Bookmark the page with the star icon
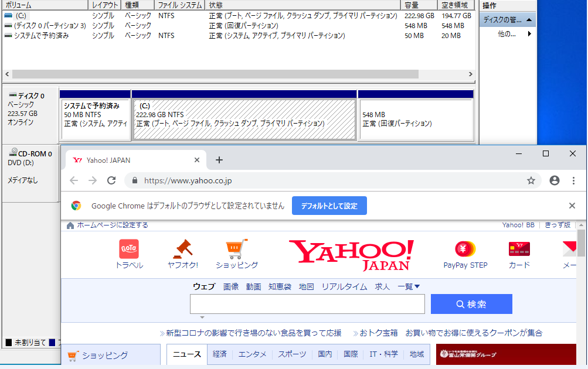Screen dimensions: 588x369 (x=531, y=180)
